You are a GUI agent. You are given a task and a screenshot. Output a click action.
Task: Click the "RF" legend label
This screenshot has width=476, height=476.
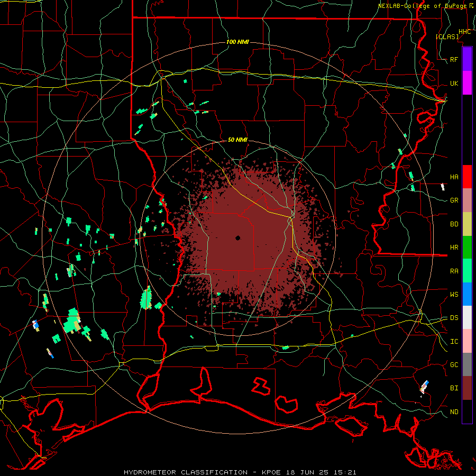(454, 59)
